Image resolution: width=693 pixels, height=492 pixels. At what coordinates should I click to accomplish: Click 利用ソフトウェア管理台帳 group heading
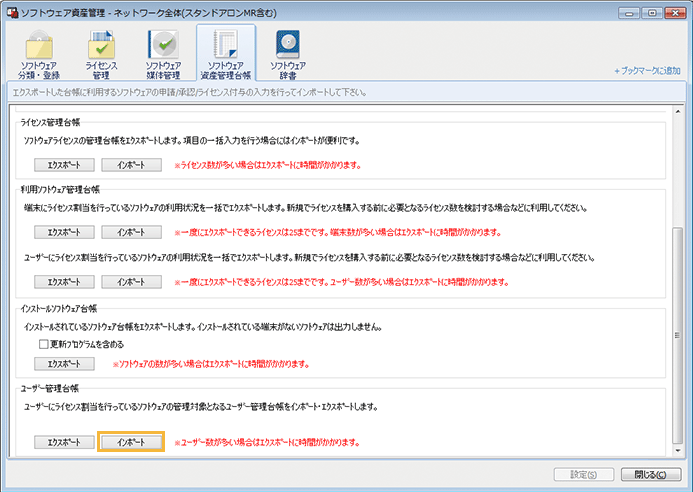(61, 190)
